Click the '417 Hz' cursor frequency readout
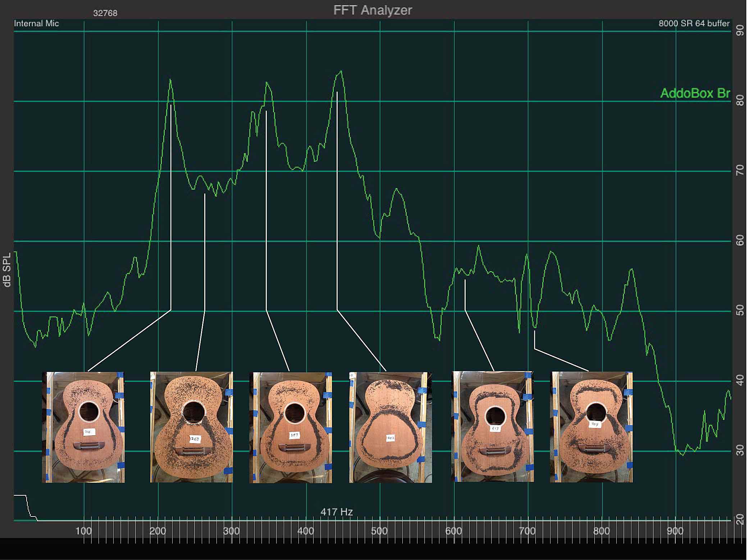Screen dimensions: 749x560 (337, 512)
